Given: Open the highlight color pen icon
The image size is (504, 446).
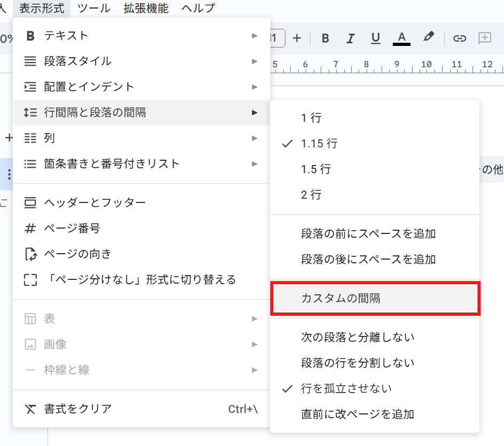Looking at the screenshot, I should tap(428, 37).
